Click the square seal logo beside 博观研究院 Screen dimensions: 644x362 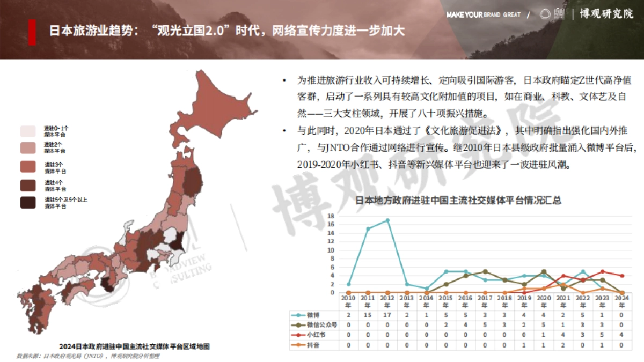click(x=559, y=13)
